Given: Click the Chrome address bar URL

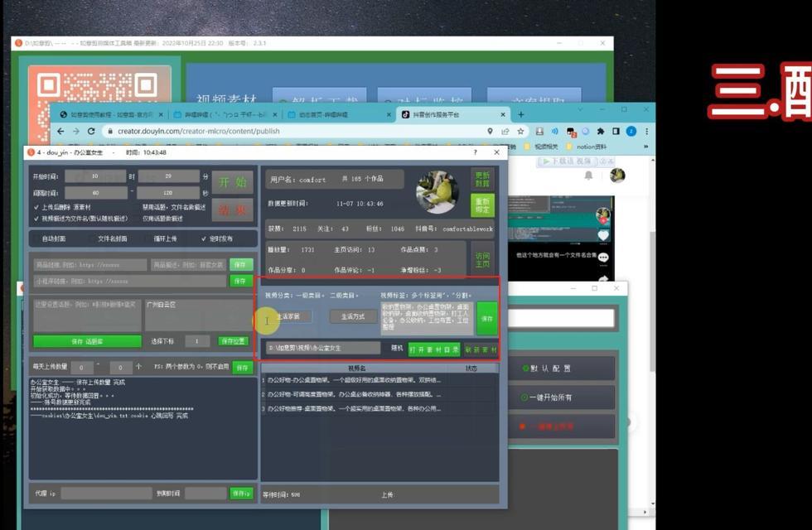Looking at the screenshot, I should click(198, 132).
